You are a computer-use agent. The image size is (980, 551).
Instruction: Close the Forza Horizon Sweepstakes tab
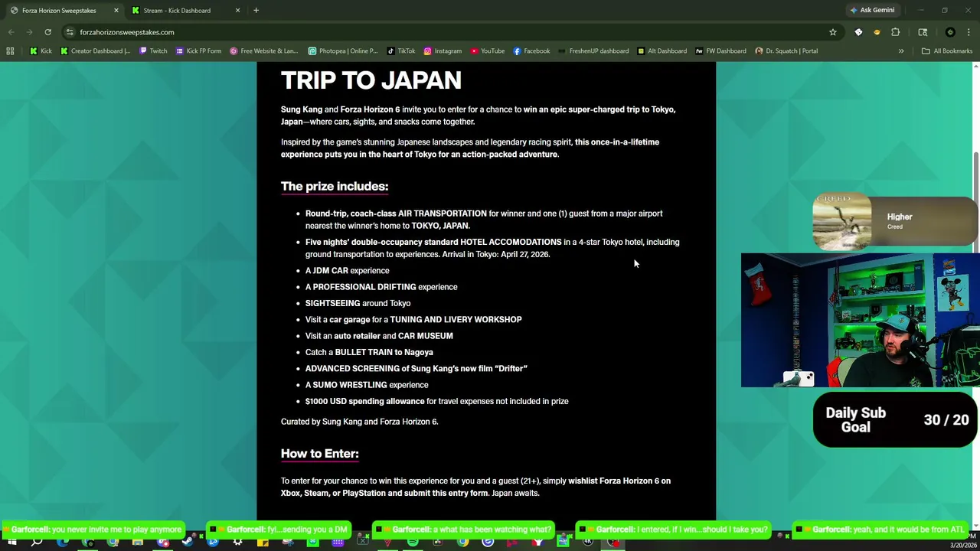click(x=116, y=11)
